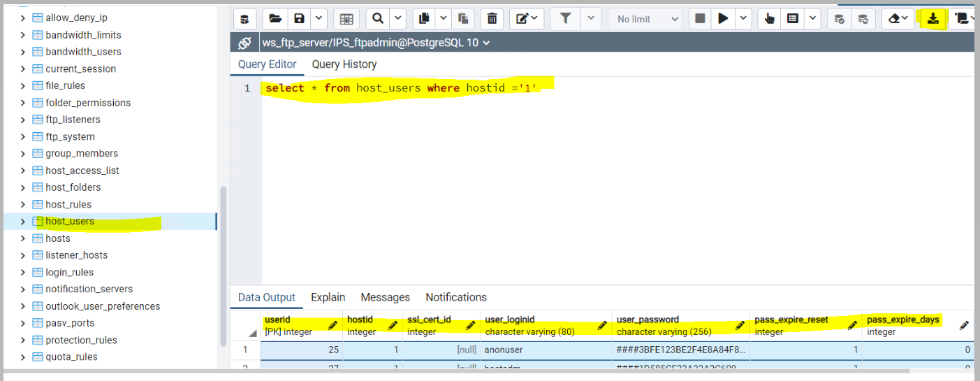Image resolution: width=980 pixels, height=381 pixels.
Task: Expand the Find dropdown arrow
Action: click(x=397, y=19)
